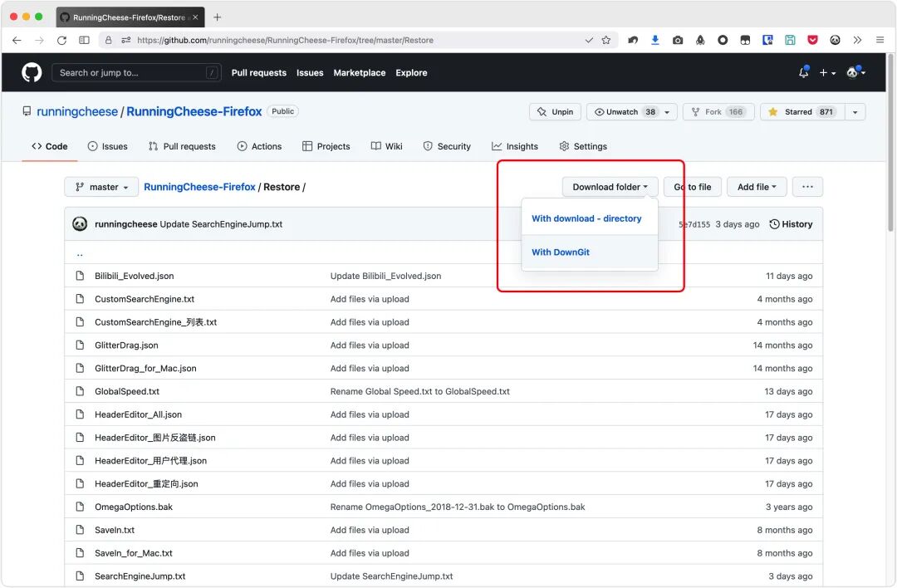Image resolution: width=897 pixels, height=588 pixels.
Task: Click the round circle extension icon
Action: point(723,40)
